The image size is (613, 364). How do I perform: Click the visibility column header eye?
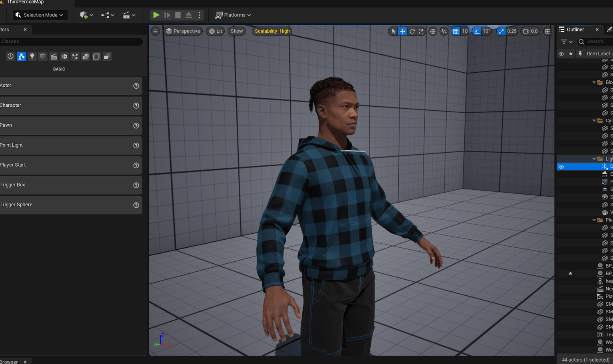[561, 54]
